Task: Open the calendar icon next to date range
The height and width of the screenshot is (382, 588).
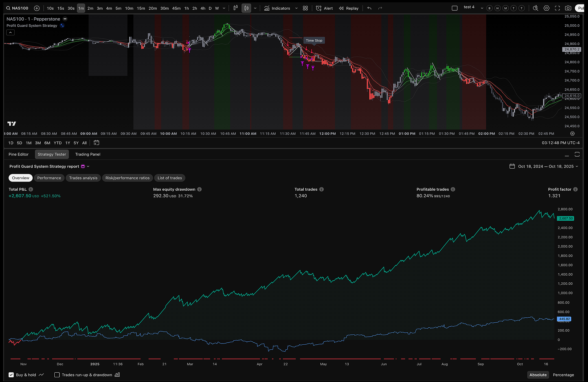Action: [512, 166]
